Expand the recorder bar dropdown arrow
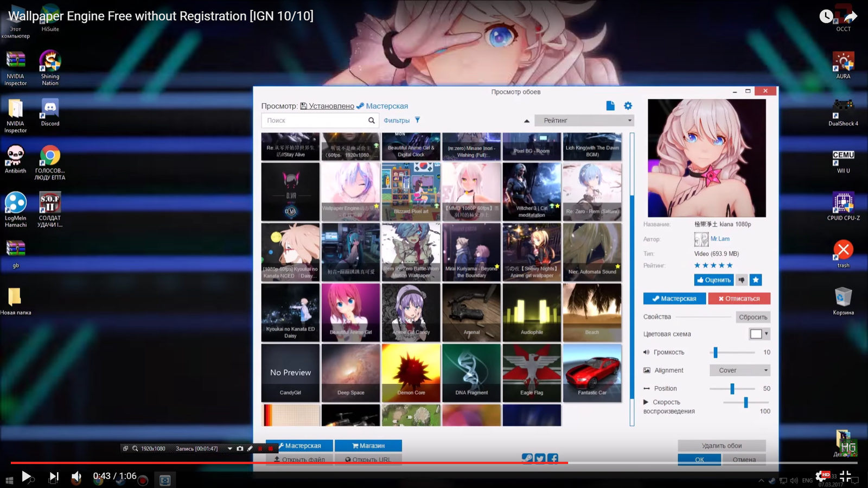Image resolution: width=868 pixels, height=488 pixels. coord(229,449)
